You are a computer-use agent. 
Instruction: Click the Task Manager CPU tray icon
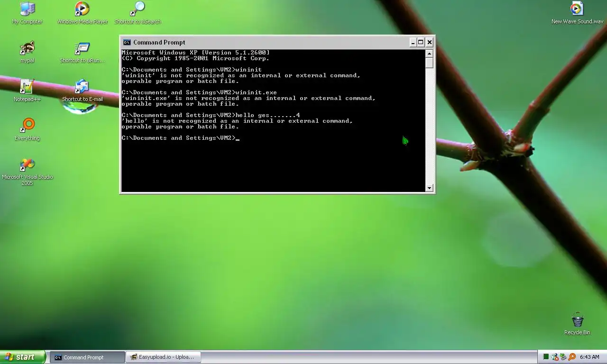pyautogui.click(x=546, y=357)
